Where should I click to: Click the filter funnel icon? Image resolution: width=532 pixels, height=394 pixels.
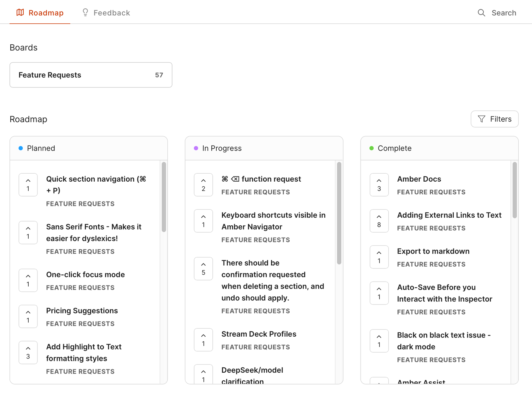coord(482,119)
